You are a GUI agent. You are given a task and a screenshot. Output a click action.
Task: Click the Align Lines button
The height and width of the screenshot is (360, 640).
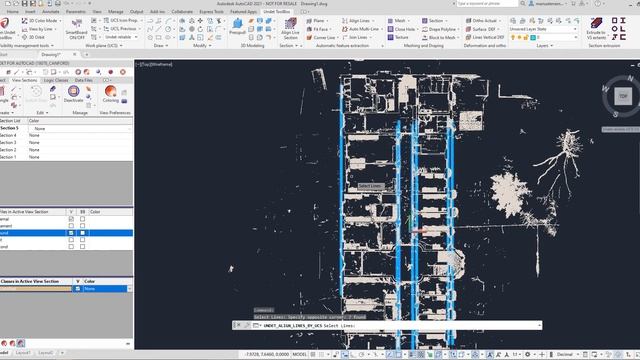tap(356, 20)
